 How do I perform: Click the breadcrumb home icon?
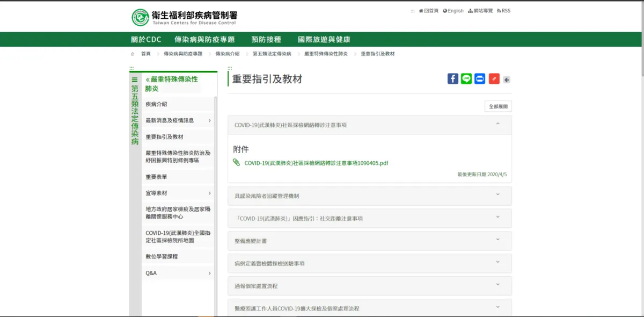click(133, 54)
